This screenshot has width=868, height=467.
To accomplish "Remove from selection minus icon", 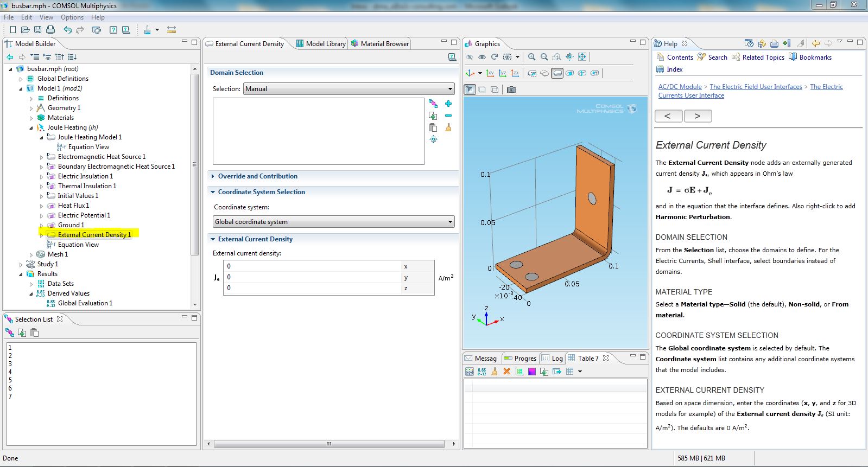I will (x=448, y=116).
